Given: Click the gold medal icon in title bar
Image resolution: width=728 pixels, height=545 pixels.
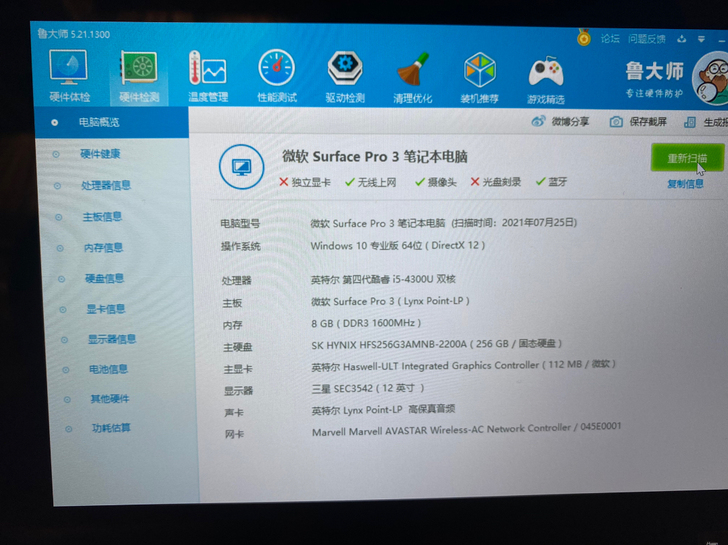Looking at the screenshot, I should [x=584, y=38].
